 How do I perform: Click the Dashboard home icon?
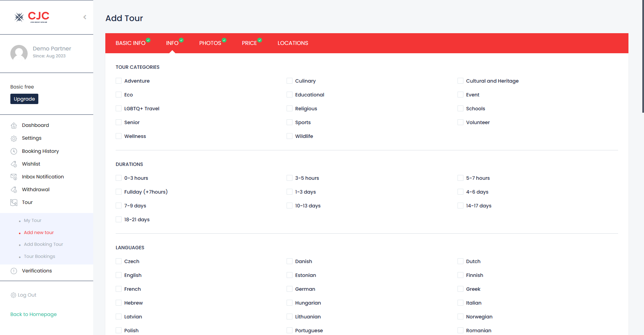pos(14,125)
